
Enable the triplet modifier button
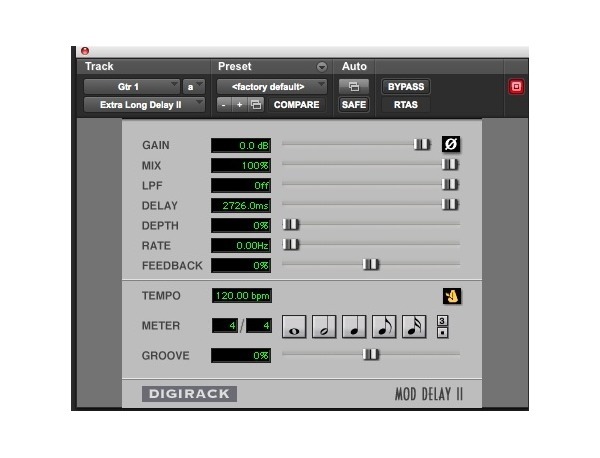click(x=442, y=321)
